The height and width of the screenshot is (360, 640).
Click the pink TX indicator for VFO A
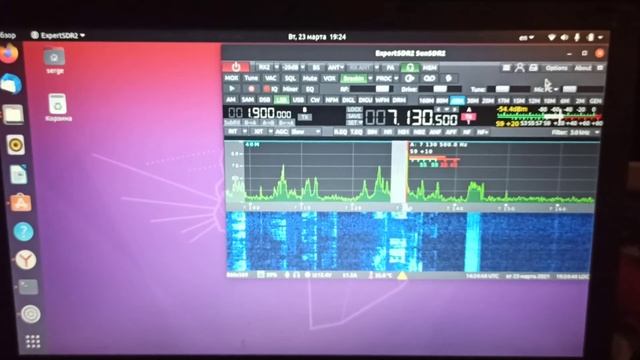(469, 118)
